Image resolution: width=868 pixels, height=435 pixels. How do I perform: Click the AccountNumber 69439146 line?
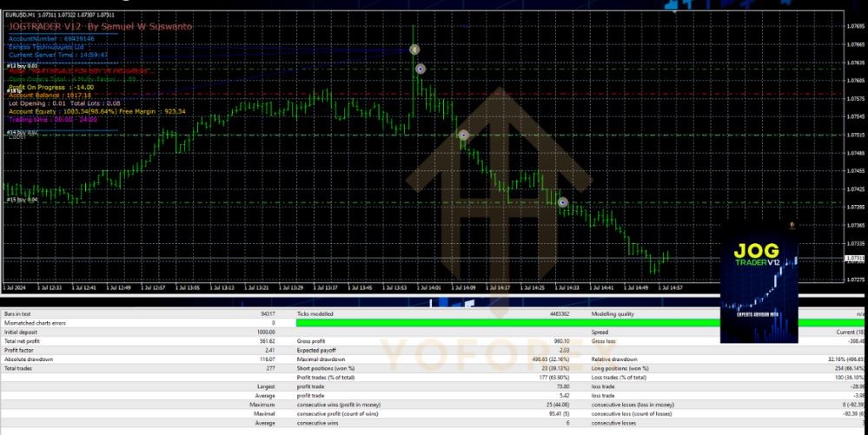pyautogui.click(x=51, y=39)
